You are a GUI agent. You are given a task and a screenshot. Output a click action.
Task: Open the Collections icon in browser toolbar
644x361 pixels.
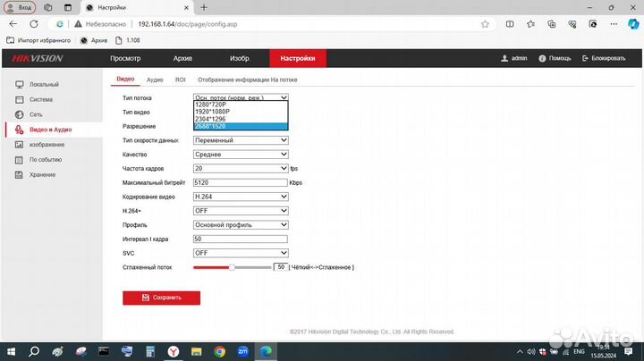click(552, 24)
